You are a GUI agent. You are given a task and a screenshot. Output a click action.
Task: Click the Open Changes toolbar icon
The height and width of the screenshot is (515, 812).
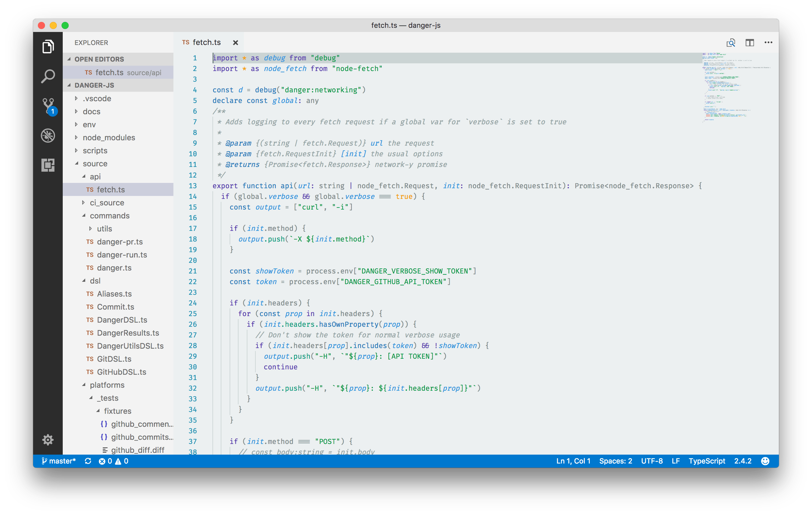[x=731, y=43]
